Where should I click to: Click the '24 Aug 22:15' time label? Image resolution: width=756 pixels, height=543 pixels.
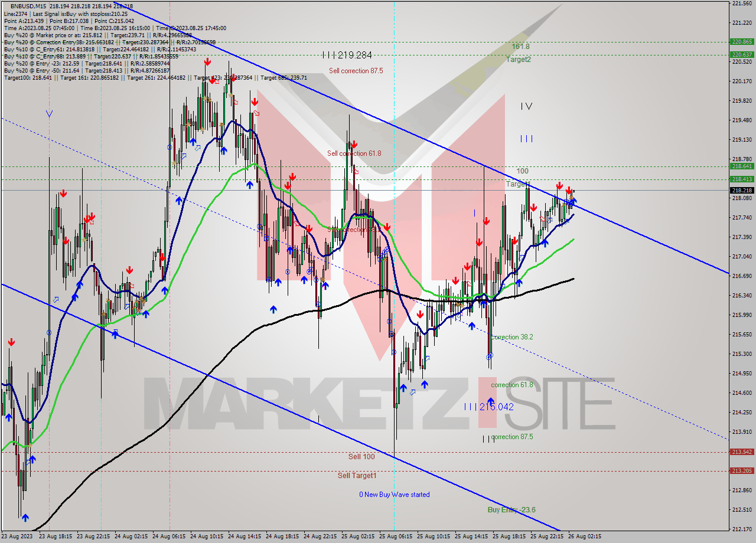[320, 537]
